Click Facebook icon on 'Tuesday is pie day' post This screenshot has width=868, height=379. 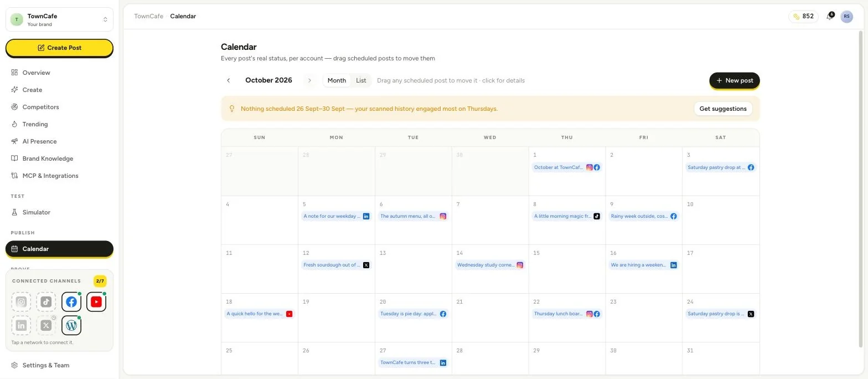(x=443, y=314)
